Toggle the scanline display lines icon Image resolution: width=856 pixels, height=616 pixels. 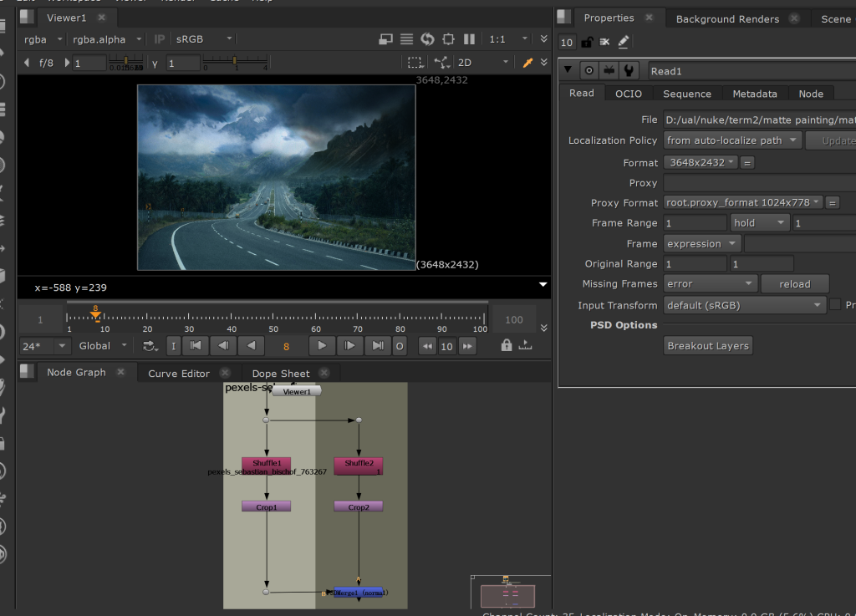pos(406,39)
